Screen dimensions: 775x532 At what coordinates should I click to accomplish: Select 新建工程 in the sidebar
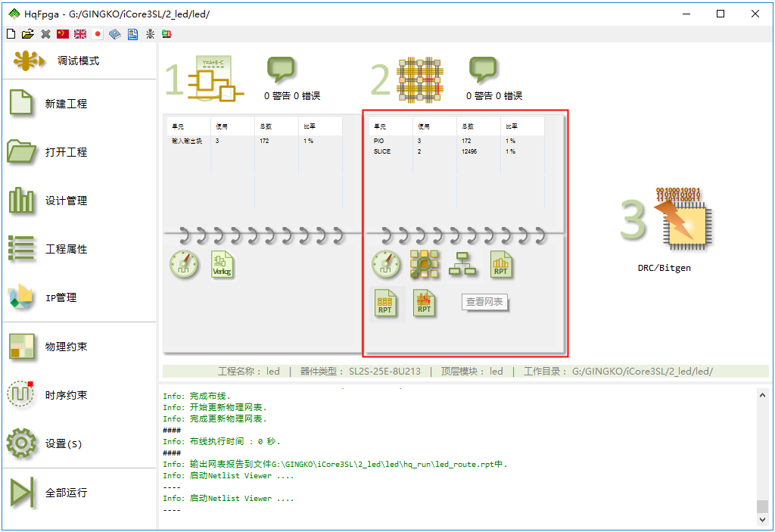(x=66, y=104)
